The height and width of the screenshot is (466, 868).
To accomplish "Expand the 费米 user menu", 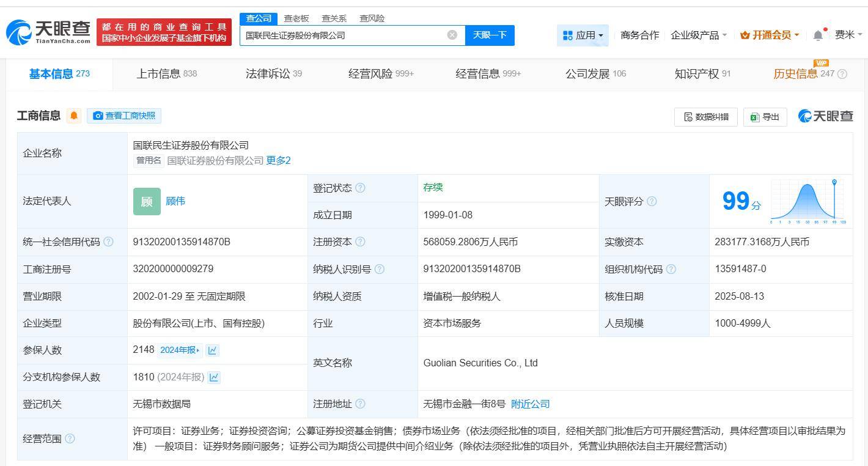I will click(848, 35).
